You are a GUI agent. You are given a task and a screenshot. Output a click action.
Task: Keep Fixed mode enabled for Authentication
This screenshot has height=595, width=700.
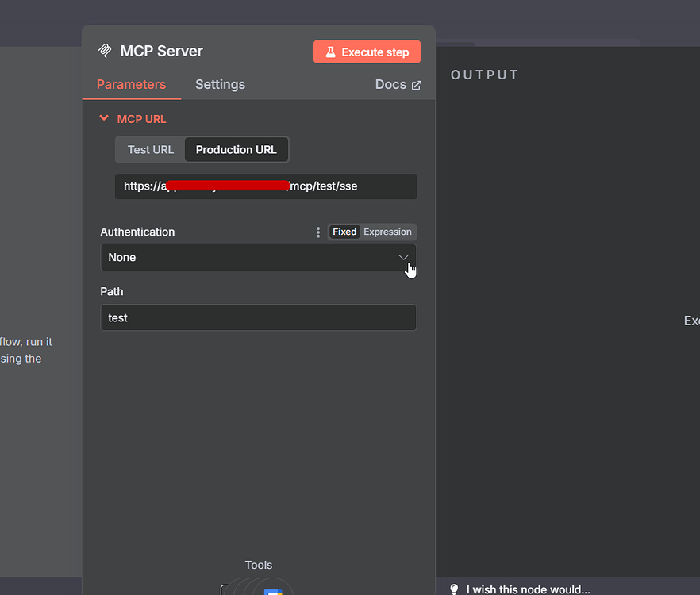[x=344, y=232]
